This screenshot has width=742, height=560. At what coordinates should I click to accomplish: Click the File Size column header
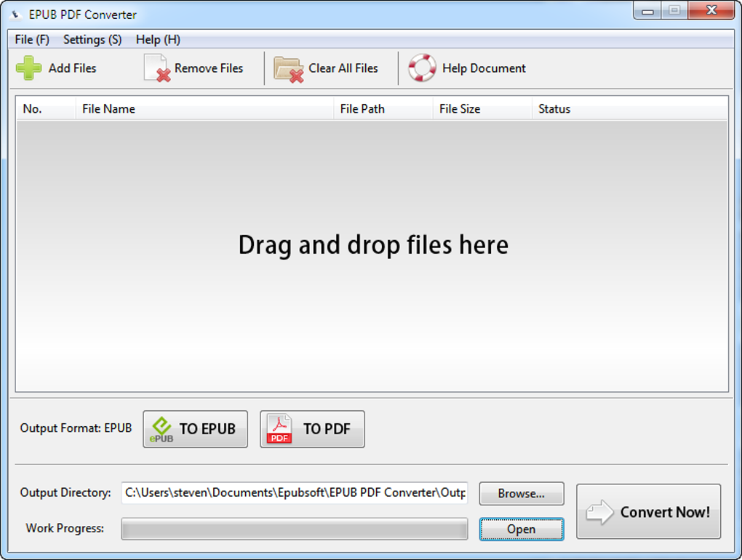482,109
